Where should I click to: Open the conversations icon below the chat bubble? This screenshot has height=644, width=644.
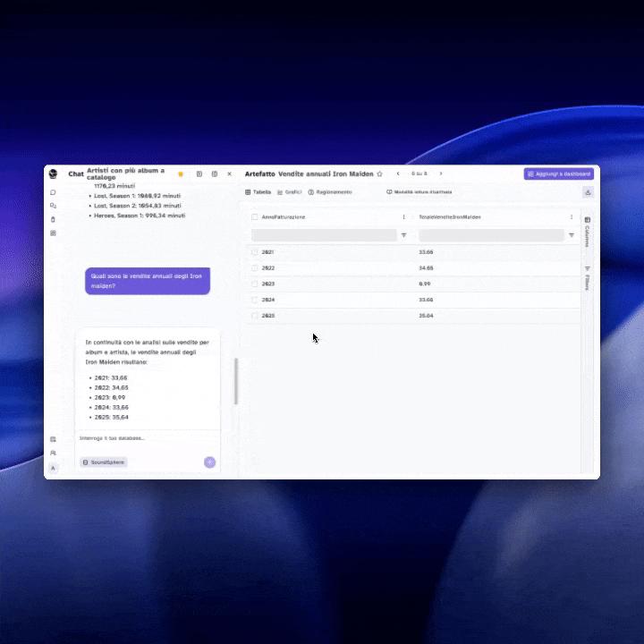point(53,206)
